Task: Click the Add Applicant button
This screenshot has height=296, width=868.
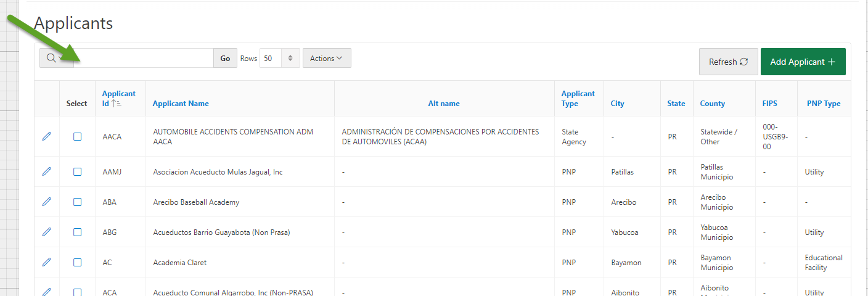Action: point(803,62)
